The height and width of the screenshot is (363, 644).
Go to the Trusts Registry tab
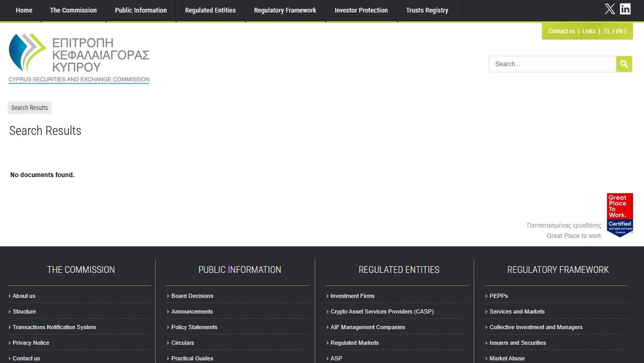[427, 10]
